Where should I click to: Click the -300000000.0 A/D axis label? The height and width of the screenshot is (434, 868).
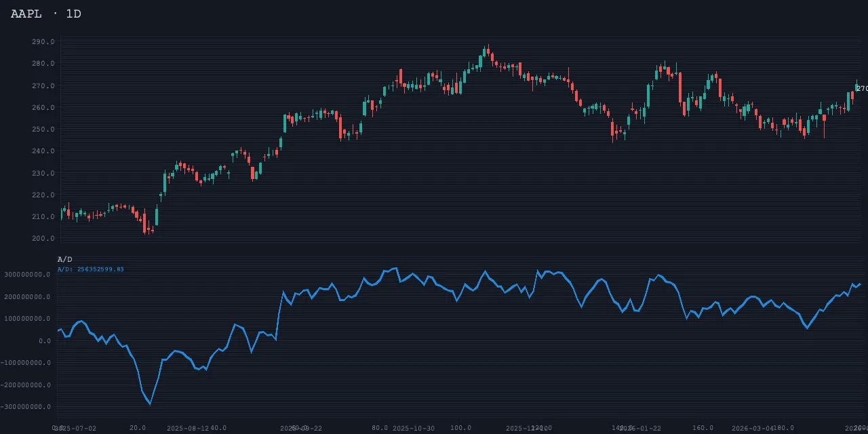tap(27, 407)
